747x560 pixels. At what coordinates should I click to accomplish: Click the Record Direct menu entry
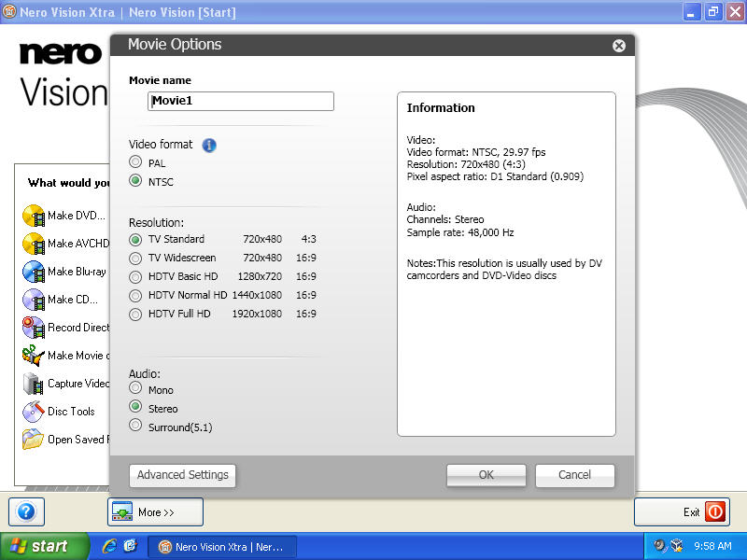coord(78,328)
